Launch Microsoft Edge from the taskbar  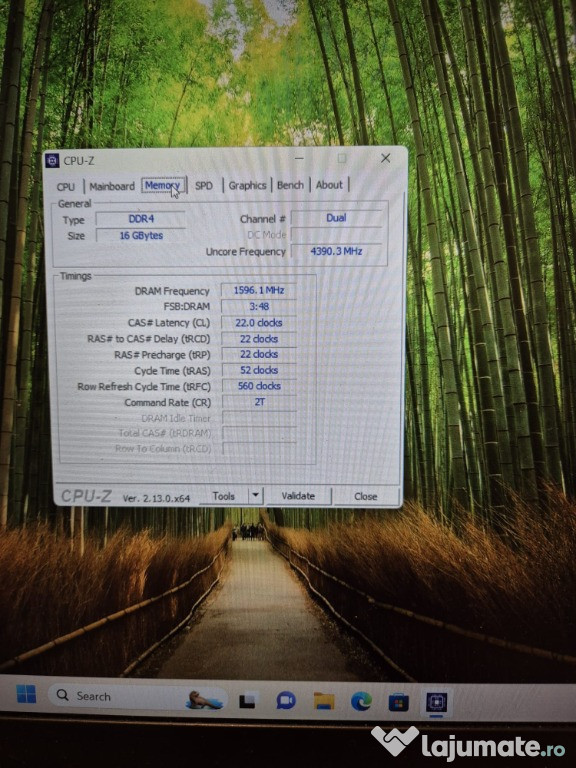click(361, 701)
